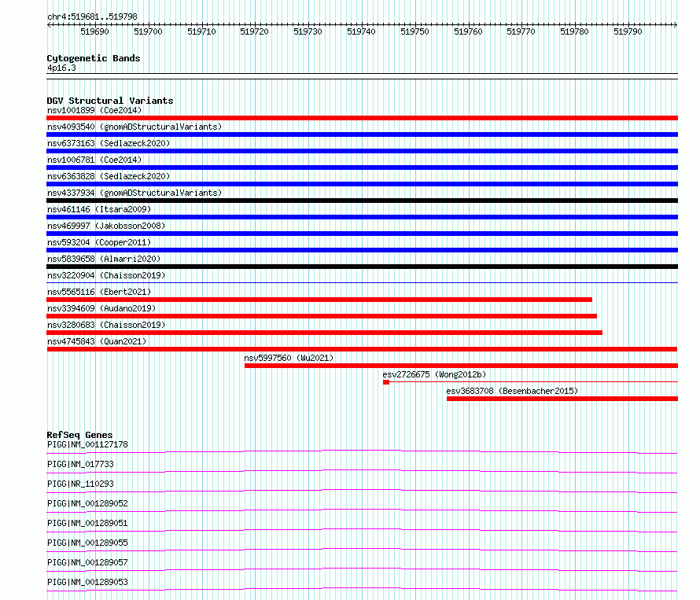The height and width of the screenshot is (600, 700).
Task: Click the chr4:519681..519798 region label
Action: 92,17
